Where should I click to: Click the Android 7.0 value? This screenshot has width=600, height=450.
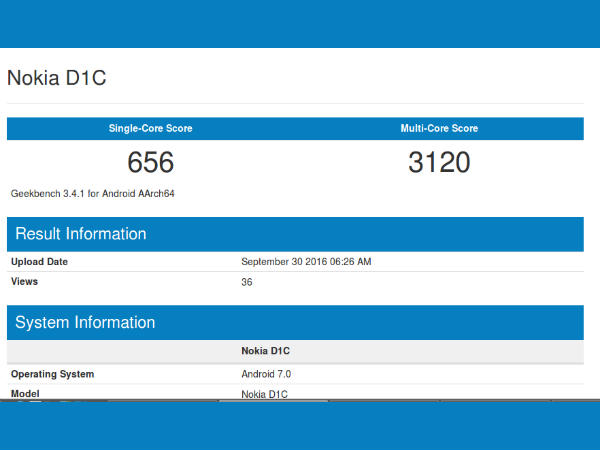(x=264, y=374)
